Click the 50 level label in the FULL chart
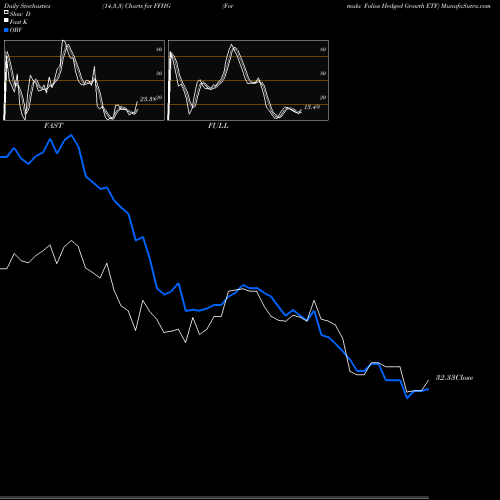 (323, 73)
